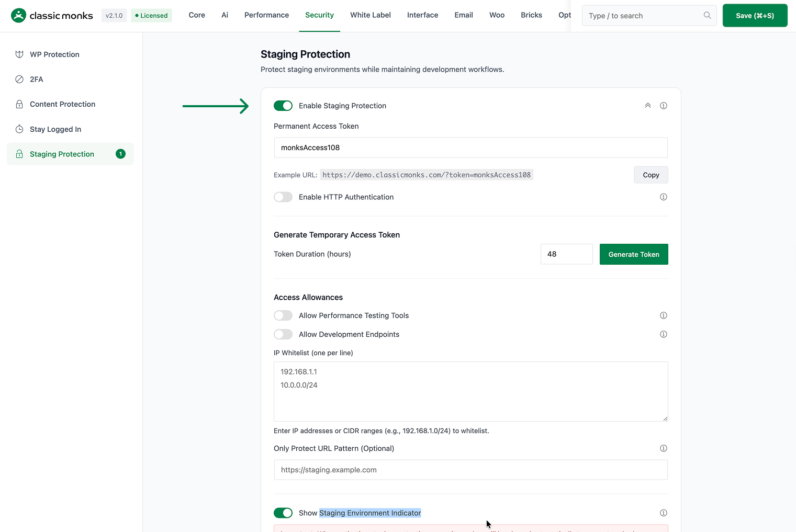Click the Licensed status badge

click(x=151, y=16)
